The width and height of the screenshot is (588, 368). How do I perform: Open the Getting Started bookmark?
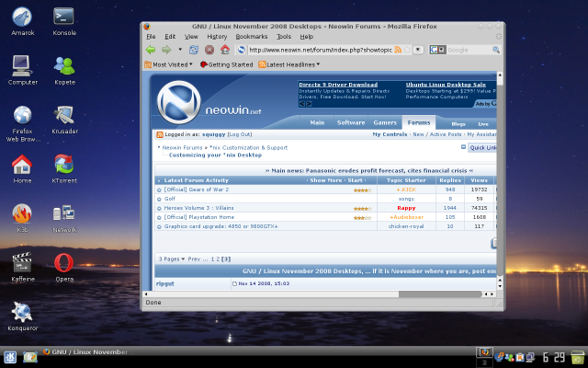[227, 64]
